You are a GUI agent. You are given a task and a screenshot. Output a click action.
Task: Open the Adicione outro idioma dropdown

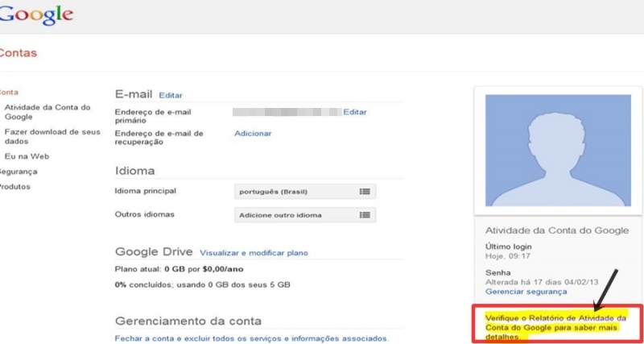coord(305,215)
